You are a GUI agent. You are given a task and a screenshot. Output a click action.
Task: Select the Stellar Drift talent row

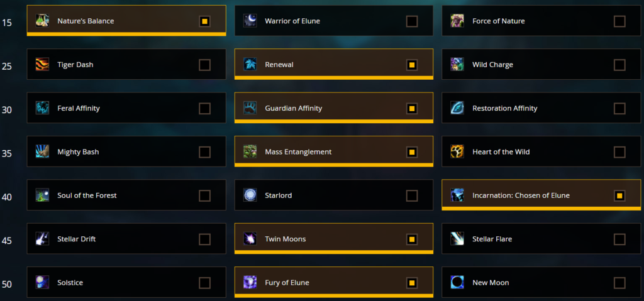pos(126,239)
